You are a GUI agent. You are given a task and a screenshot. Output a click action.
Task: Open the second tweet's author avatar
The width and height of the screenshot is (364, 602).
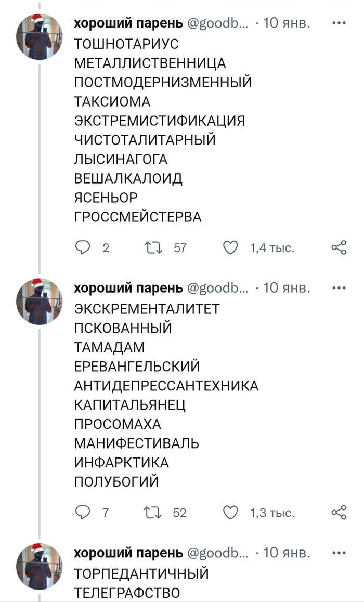coord(40,302)
